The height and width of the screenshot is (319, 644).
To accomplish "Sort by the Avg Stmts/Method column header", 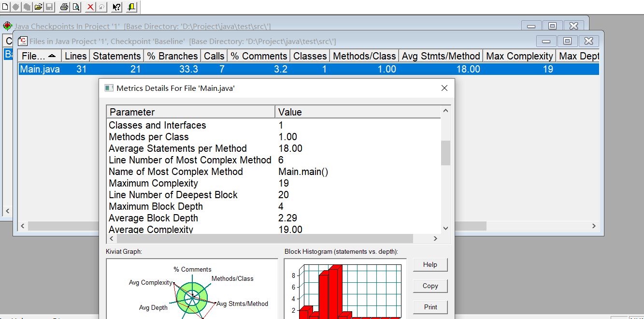I will [x=441, y=56].
